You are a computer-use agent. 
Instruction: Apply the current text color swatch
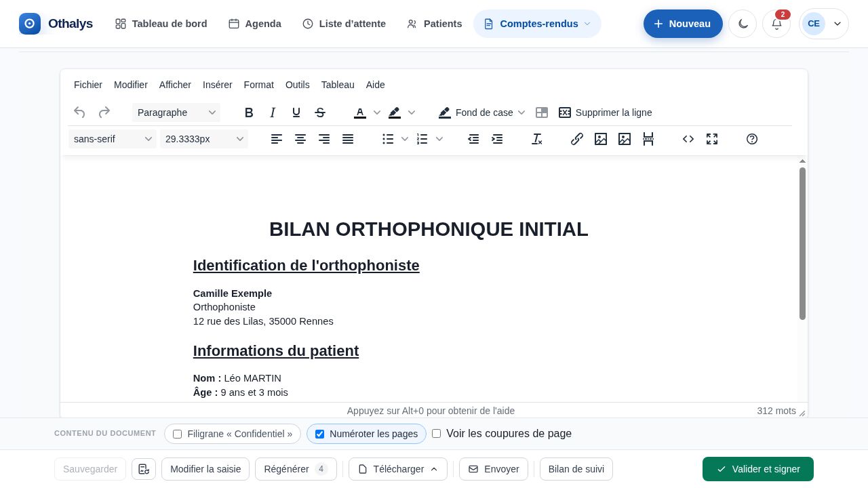tap(360, 113)
